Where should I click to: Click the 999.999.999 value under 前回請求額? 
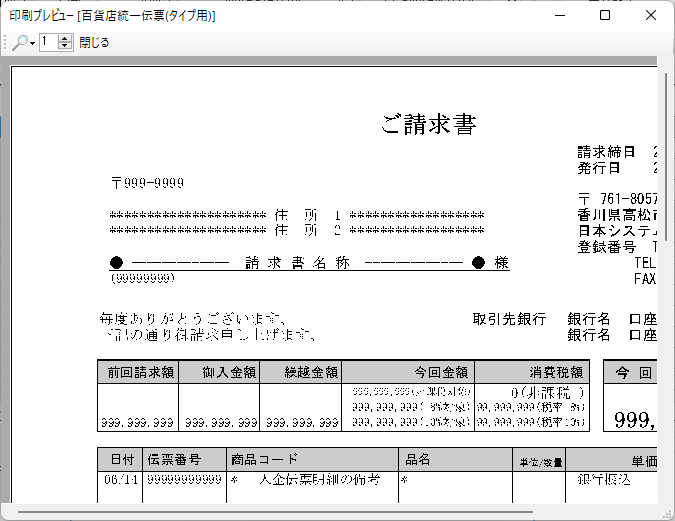click(x=137, y=423)
